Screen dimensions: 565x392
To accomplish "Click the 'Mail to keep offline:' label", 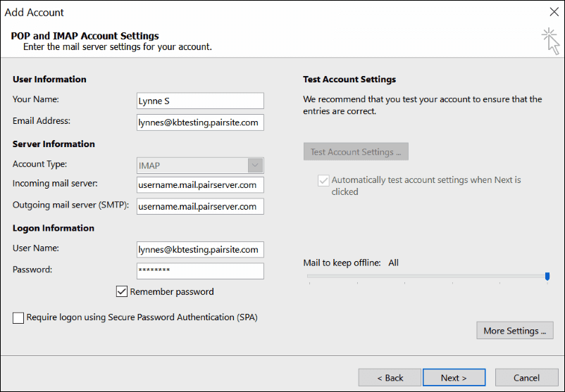I will (342, 263).
